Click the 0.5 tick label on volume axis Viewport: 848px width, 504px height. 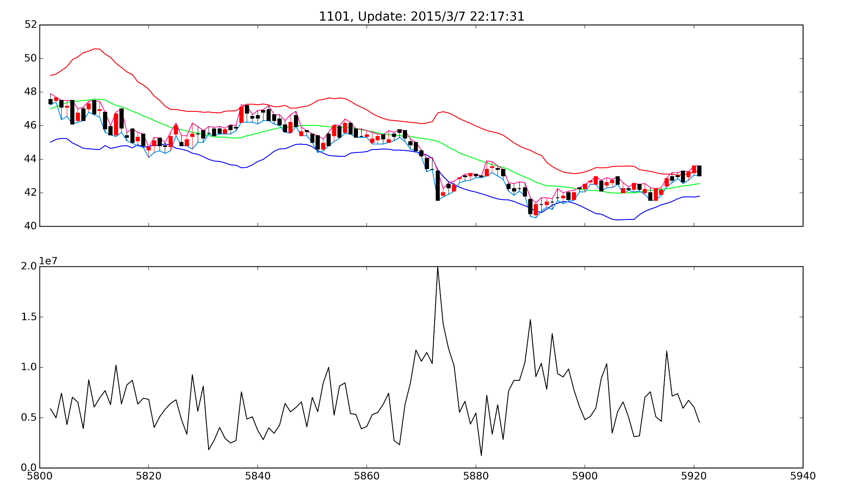[x=29, y=418]
